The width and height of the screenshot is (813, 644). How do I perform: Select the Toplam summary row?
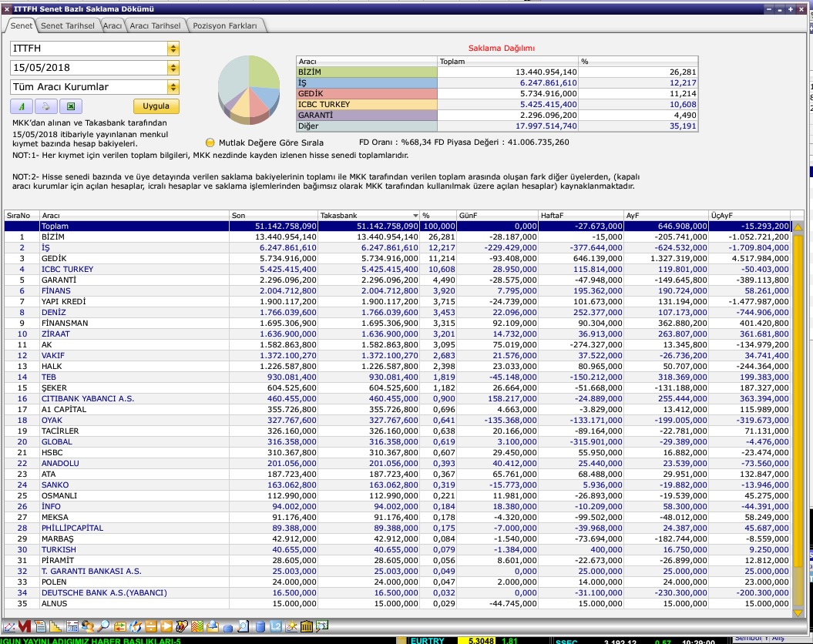[x=397, y=226]
